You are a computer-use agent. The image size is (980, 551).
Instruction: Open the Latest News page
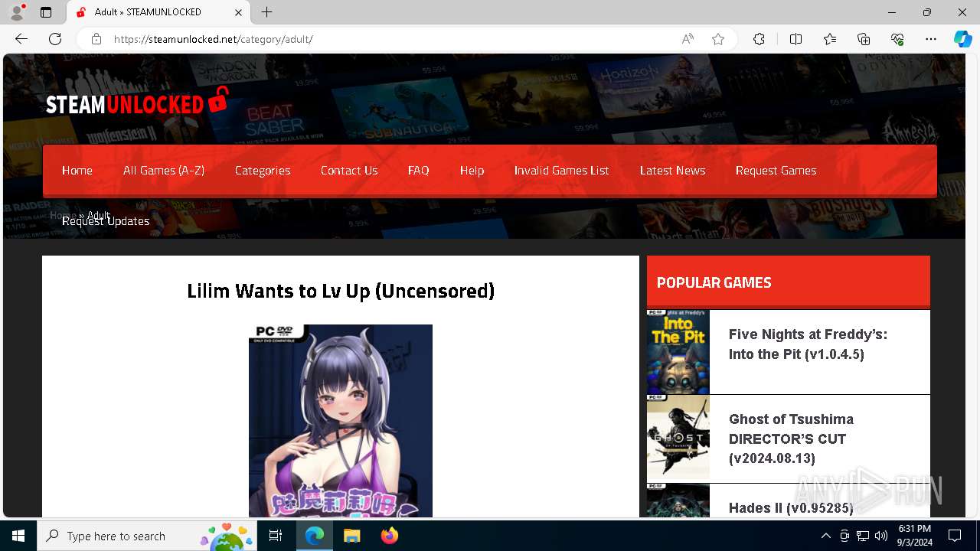pos(673,171)
